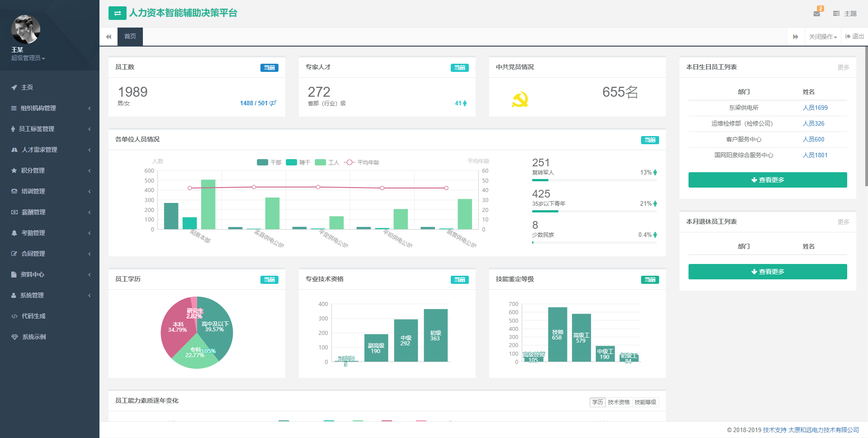Expand the 组织机构管理 menu

click(x=38, y=108)
